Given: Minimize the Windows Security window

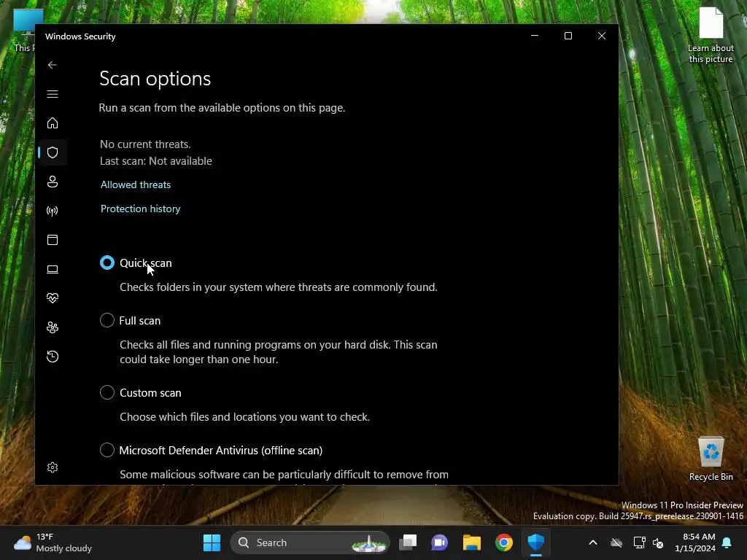Looking at the screenshot, I should (535, 36).
